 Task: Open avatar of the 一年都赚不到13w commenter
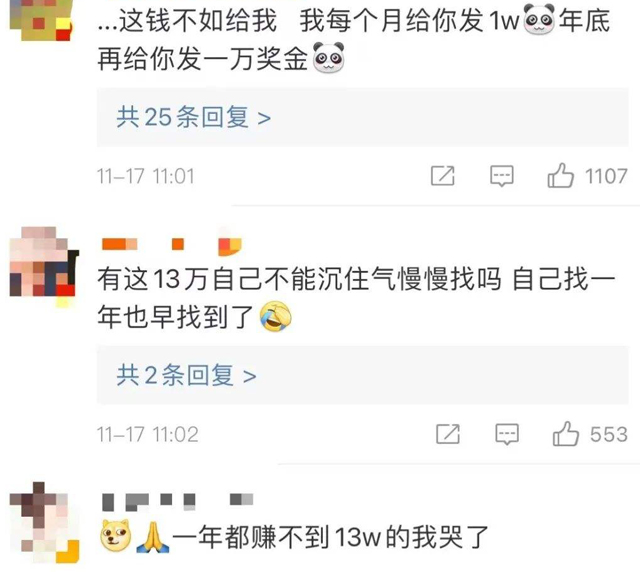tap(44, 522)
